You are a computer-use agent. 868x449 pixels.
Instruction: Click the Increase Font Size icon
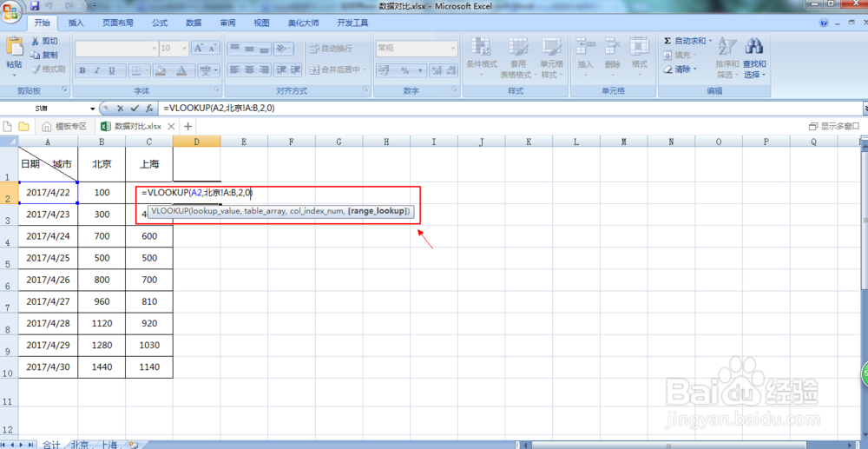pos(199,48)
